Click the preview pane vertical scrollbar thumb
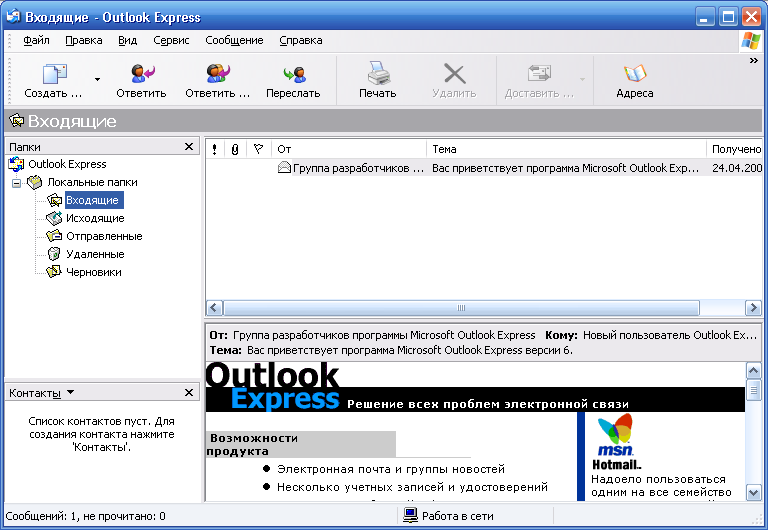 click(753, 390)
